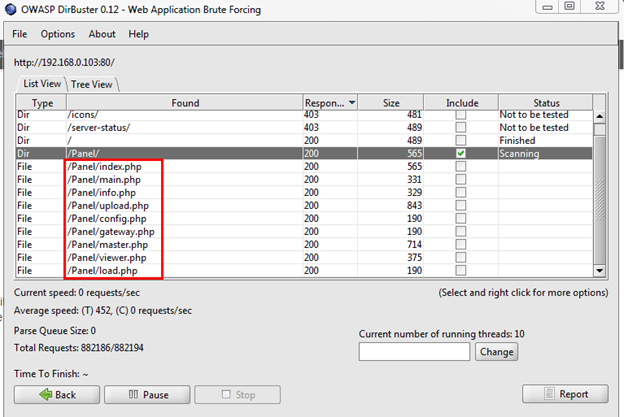
Task: Open the About menu
Action: [x=102, y=34]
